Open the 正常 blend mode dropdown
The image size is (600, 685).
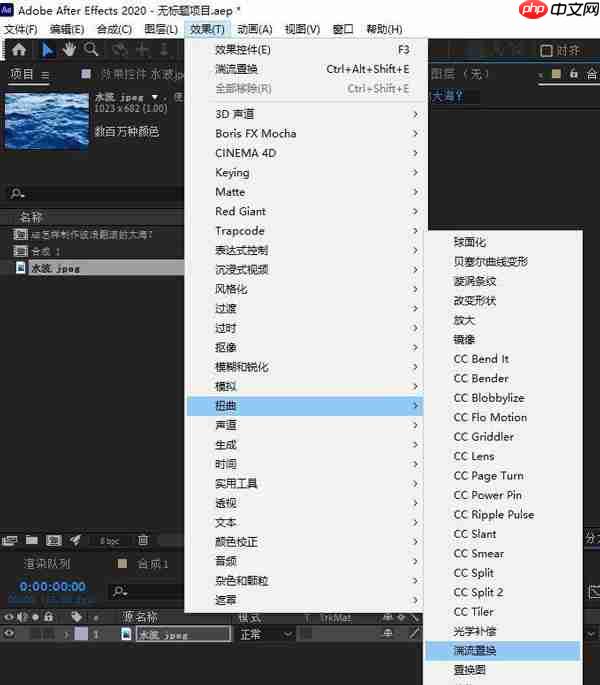coord(266,634)
